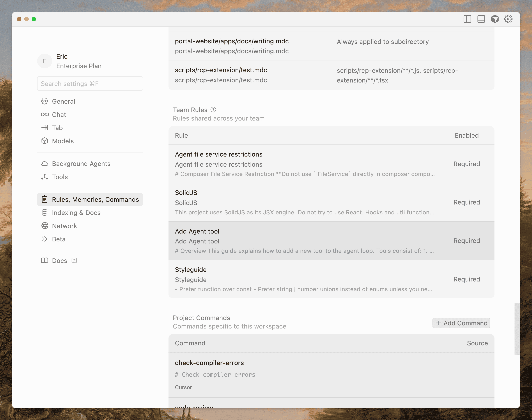Click the Docs external link icon
Viewport: 532px width, 420px height.
(x=74, y=260)
